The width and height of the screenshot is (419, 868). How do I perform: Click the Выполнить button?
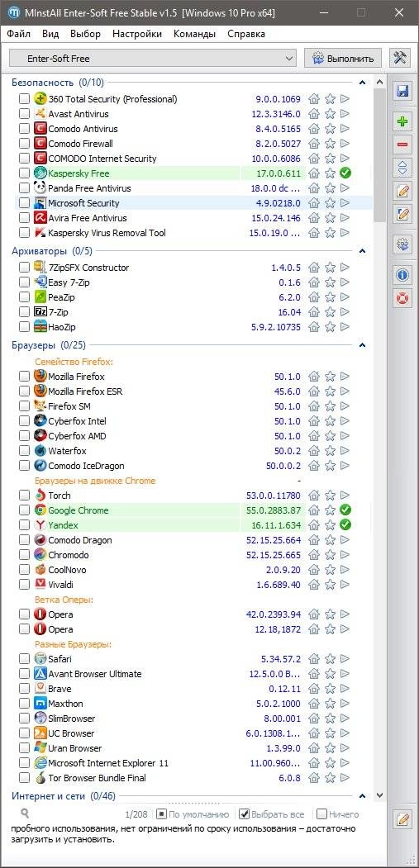(x=343, y=58)
